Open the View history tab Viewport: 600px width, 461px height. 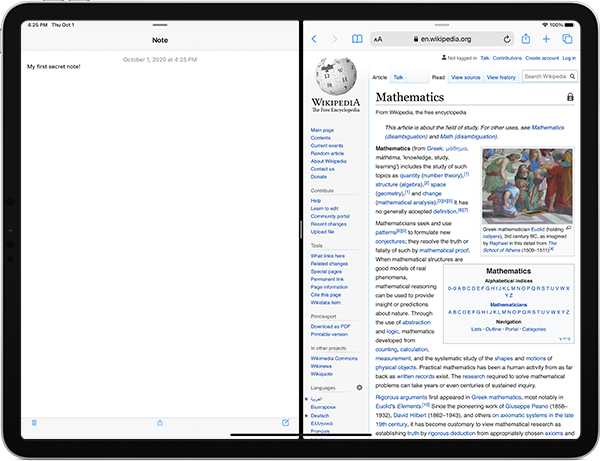pyautogui.click(x=501, y=77)
